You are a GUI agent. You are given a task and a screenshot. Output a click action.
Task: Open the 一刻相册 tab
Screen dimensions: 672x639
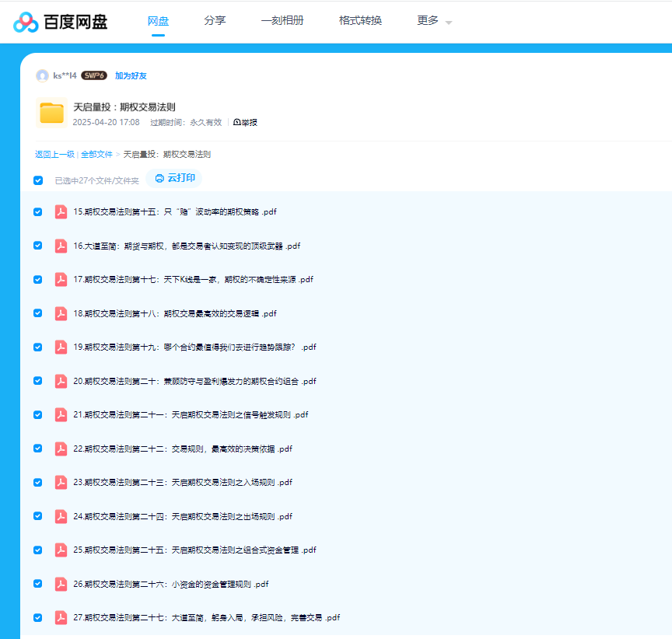[x=282, y=21]
